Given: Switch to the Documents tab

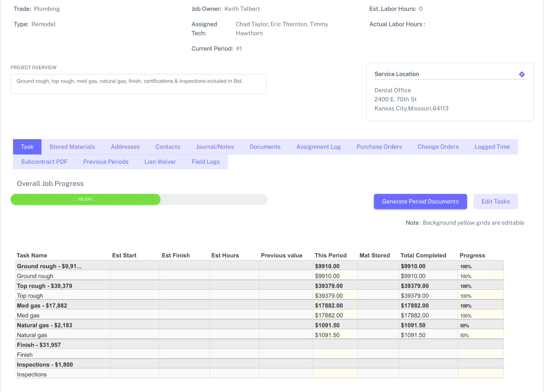Looking at the screenshot, I should [x=265, y=147].
